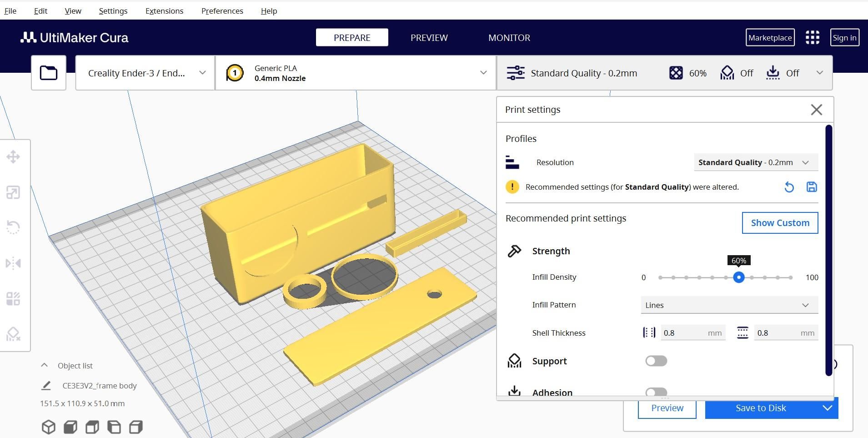This screenshot has height=438, width=868.
Task: Open the Infill Pattern Lines dropdown
Action: (x=729, y=305)
